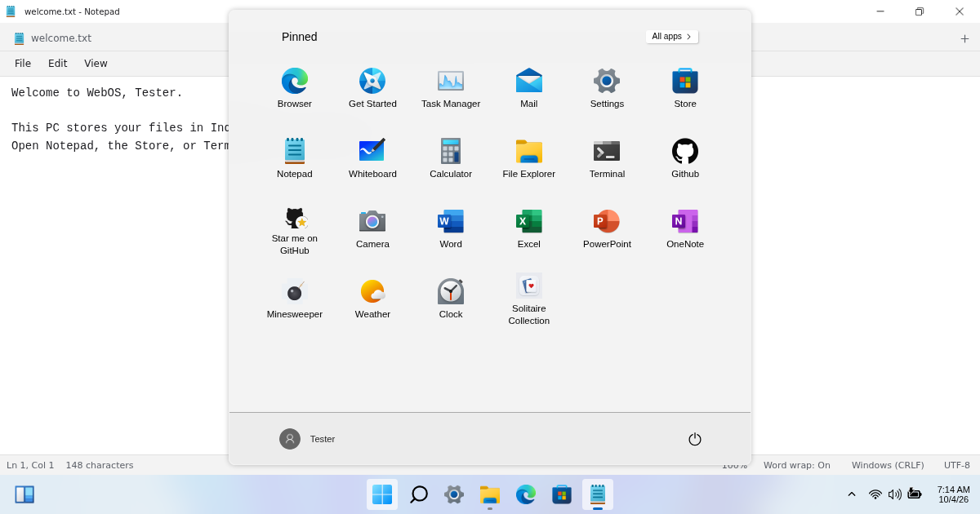This screenshot has height=514, width=980.
Task: Start the Minesweeper game
Action: point(295,299)
